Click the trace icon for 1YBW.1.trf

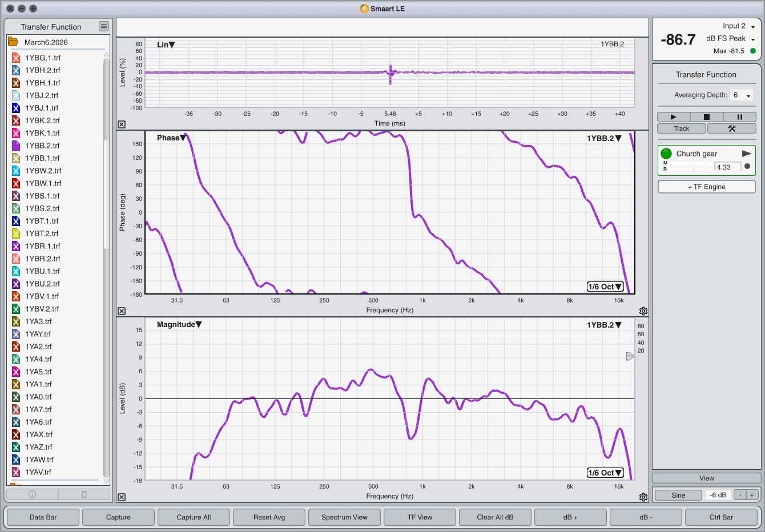(16, 183)
